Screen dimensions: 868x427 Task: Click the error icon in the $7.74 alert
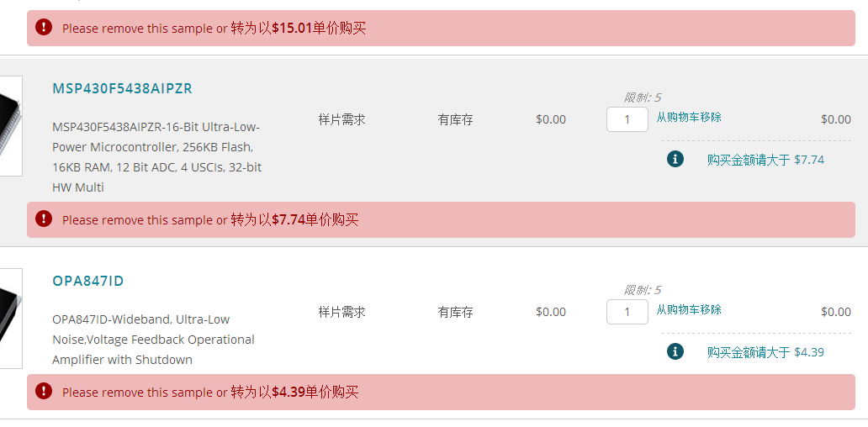[x=44, y=219]
